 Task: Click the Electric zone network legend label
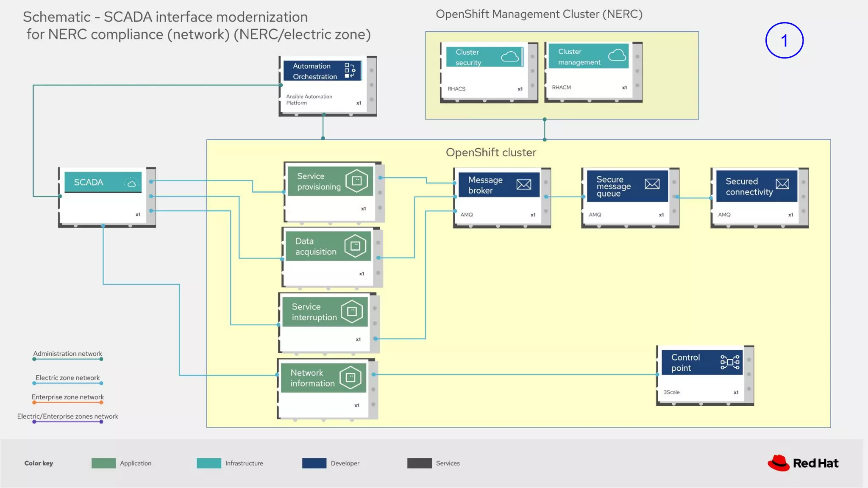[68, 377]
